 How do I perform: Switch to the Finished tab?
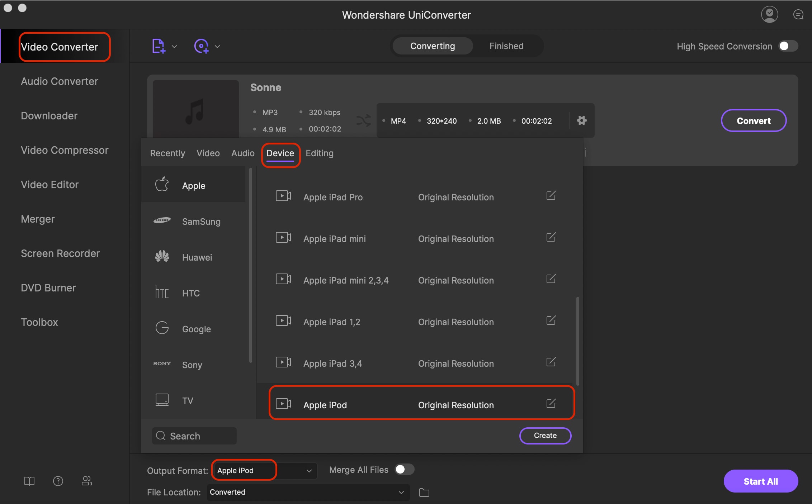click(505, 46)
